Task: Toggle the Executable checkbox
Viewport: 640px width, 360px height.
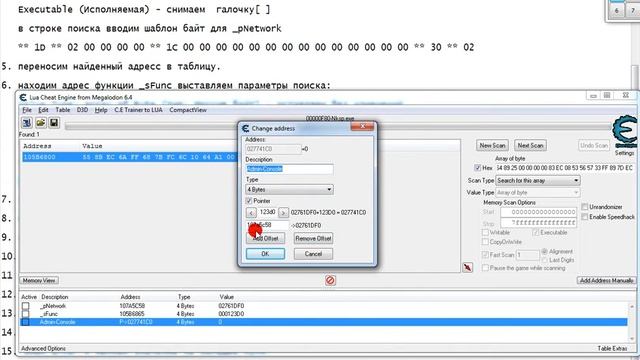Action: point(536,232)
